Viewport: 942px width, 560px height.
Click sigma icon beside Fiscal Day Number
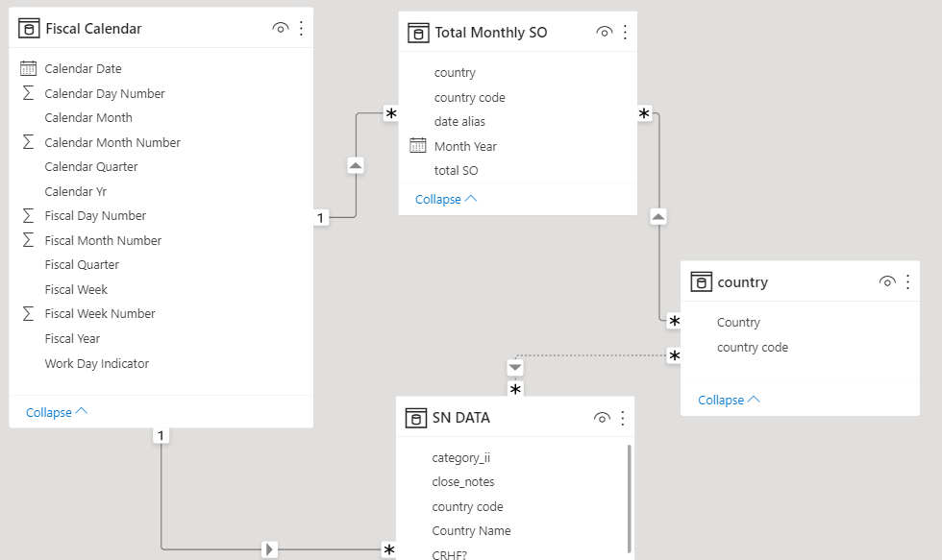28,215
